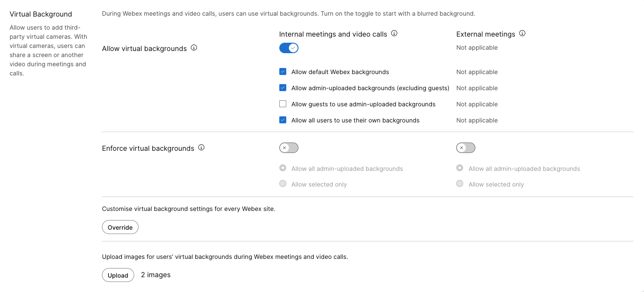Choose external Allow selected only radio

tap(460, 184)
